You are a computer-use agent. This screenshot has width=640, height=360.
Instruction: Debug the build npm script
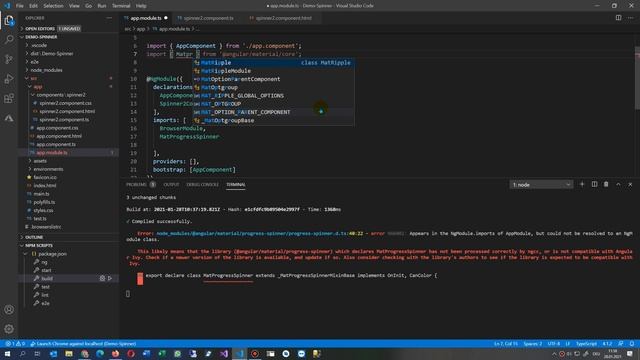point(102,278)
